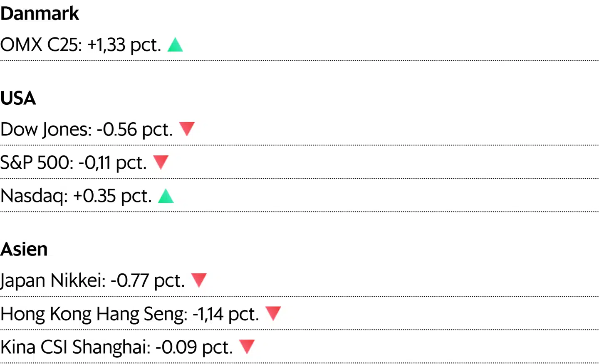The height and width of the screenshot is (364, 599).
Task: Click the red down arrow beside S&P 500
Action: click(161, 162)
